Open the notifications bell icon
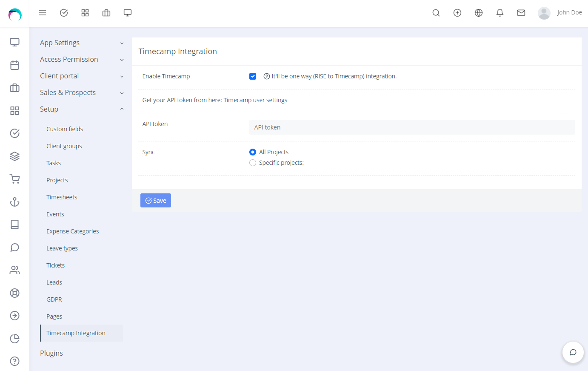Viewport: 588px width, 371px height. click(x=500, y=13)
